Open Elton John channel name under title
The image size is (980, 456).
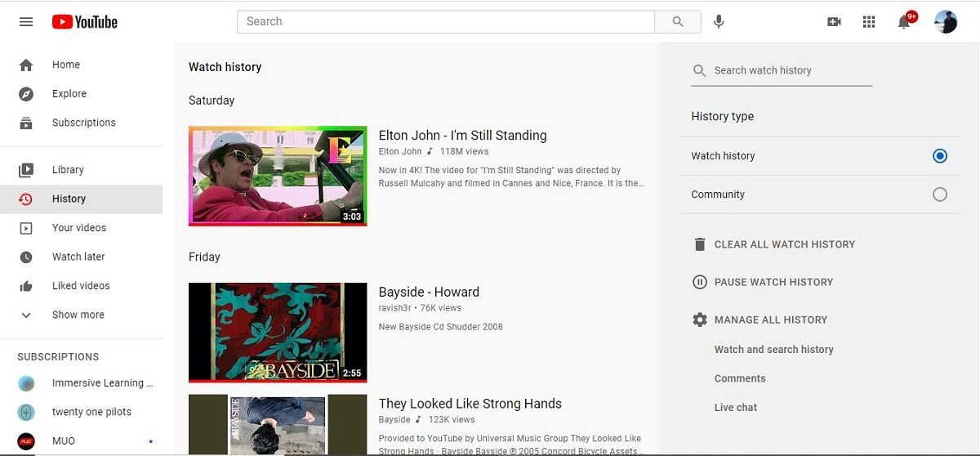click(400, 151)
